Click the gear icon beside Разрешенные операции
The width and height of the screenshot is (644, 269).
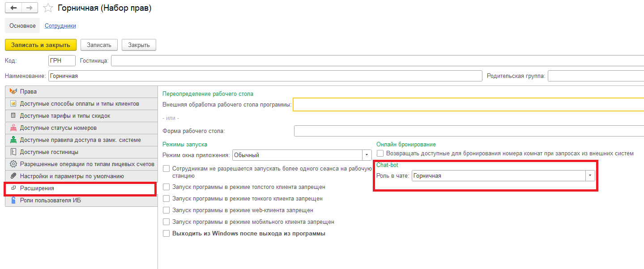point(13,164)
